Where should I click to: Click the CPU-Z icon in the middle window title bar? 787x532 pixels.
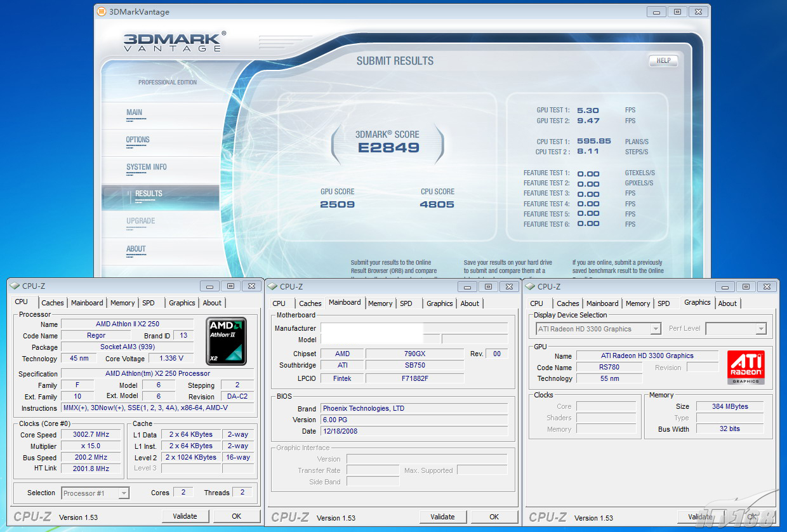[272, 286]
